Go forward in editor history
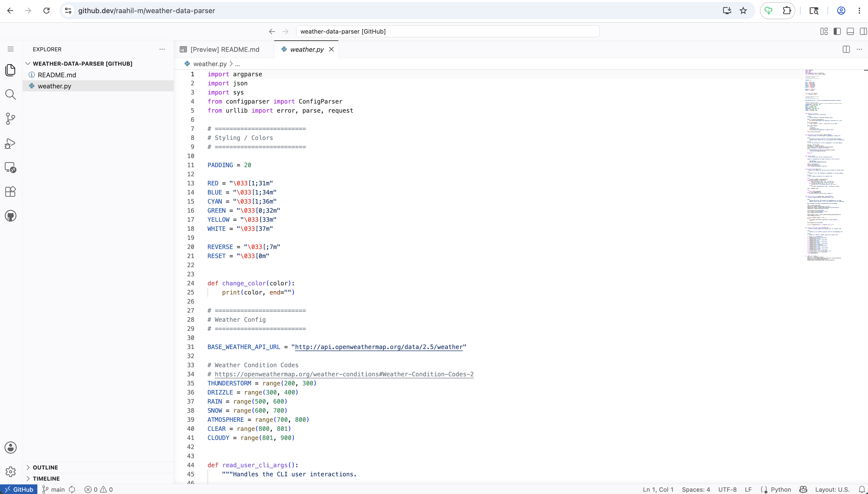The width and height of the screenshot is (868, 494). 286,32
